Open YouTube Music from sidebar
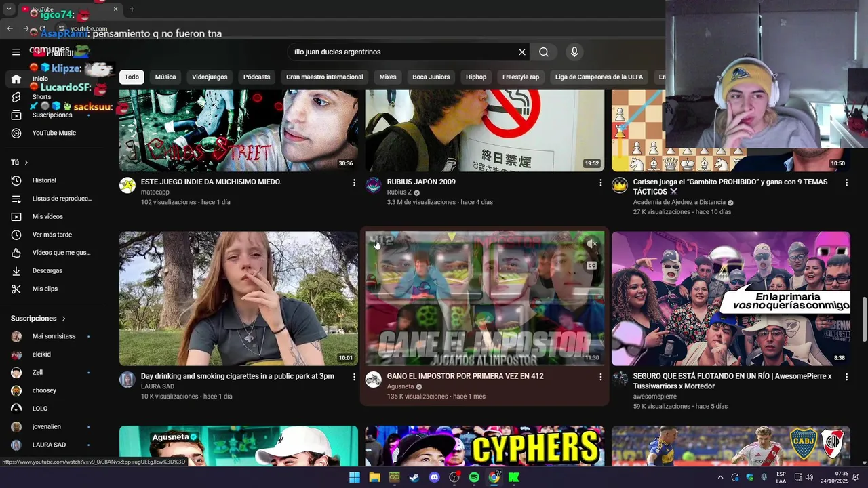 point(54,133)
